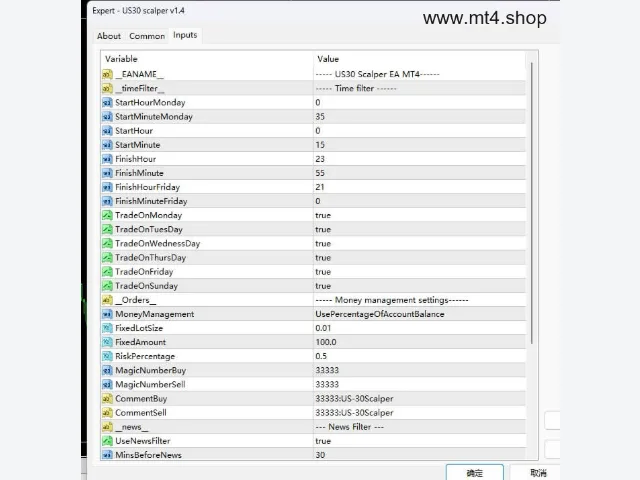This screenshot has width=640, height=480.
Task: Change TradeOnSunday true value
Action: (x=323, y=286)
